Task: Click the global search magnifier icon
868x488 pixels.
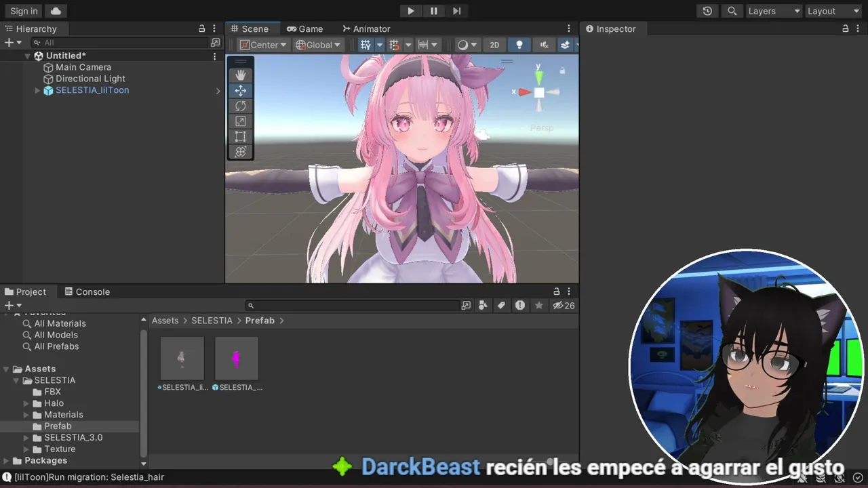Action: point(732,11)
